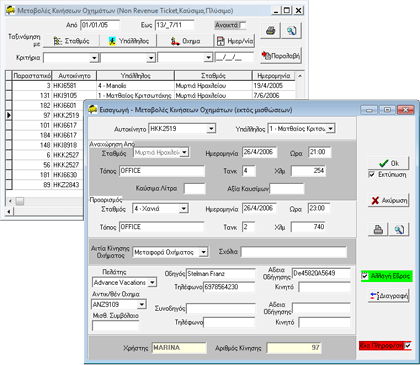420x365 pixels.
Task: Click the Οδηγός field Stelman Franz
Action: click(221, 274)
